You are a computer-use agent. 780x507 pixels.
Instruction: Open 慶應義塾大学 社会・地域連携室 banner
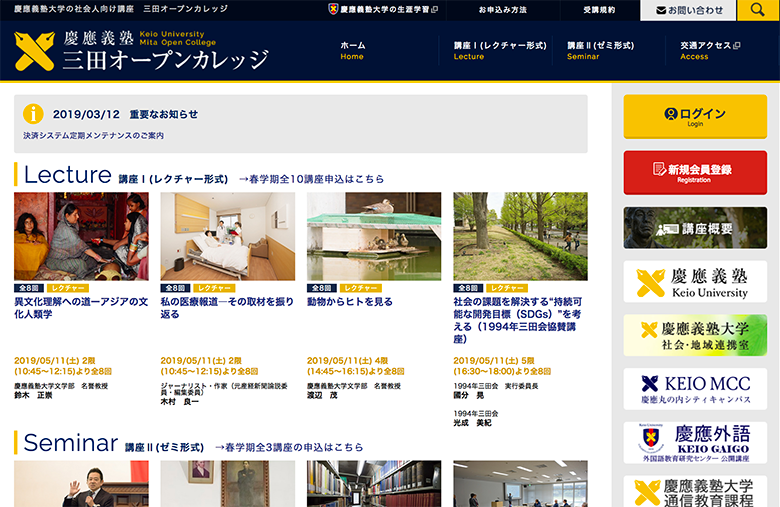pos(695,335)
